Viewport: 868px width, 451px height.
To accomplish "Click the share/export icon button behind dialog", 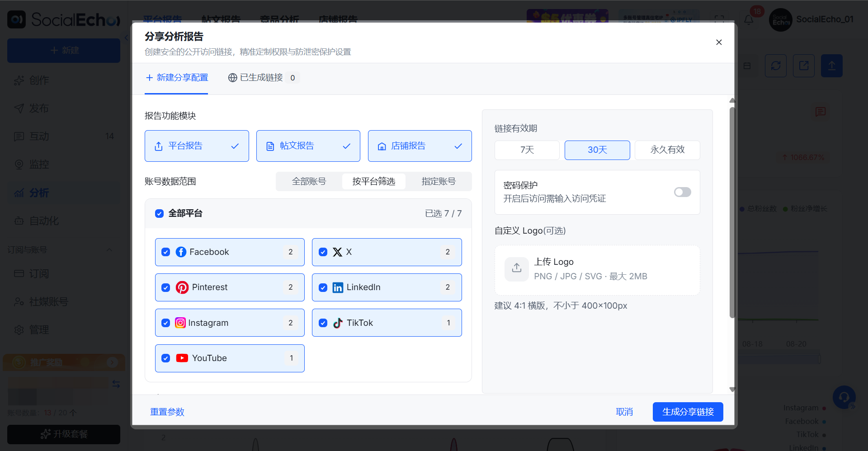I will [804, 66].
